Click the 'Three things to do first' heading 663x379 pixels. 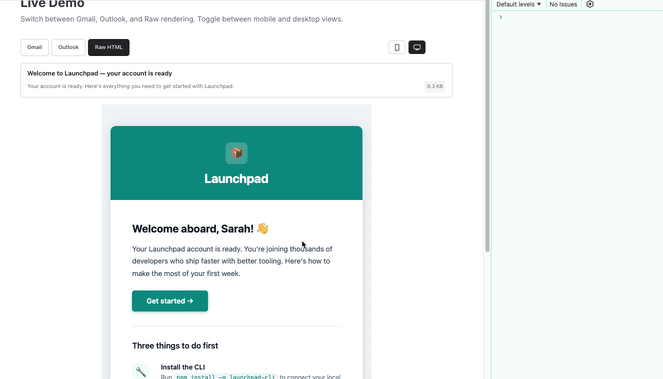pyautogui.click(x=175, y=346)
